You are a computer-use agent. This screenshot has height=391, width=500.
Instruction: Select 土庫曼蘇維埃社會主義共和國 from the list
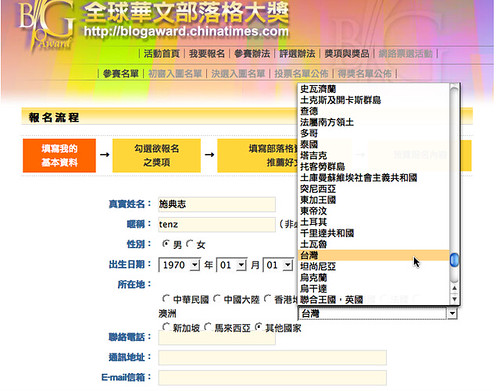click(373, 178)
